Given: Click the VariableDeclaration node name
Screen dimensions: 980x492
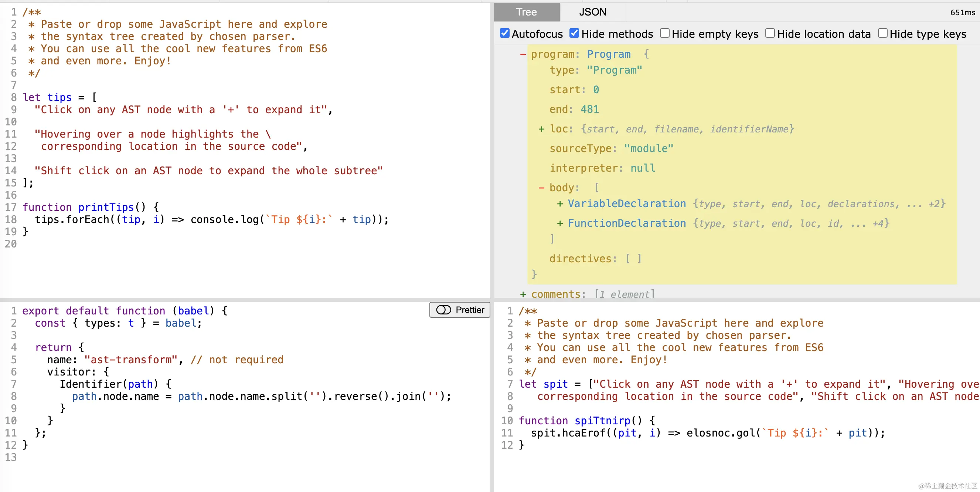Looking at the screenshot, I should (x=627, y=204).
